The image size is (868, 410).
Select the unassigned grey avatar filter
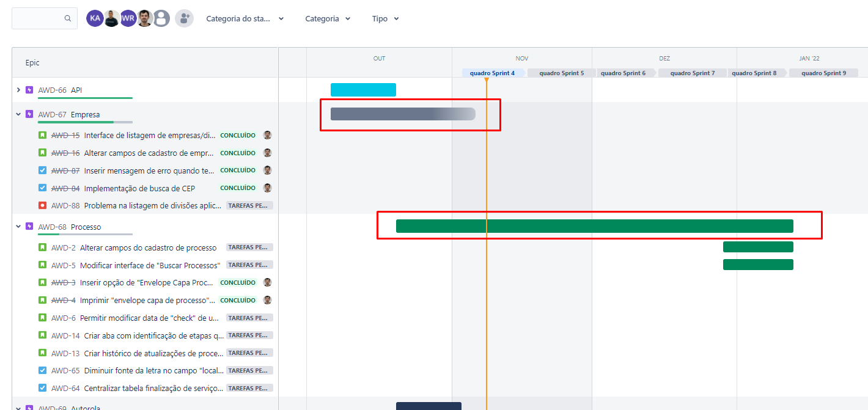click(x=161, y=18)
